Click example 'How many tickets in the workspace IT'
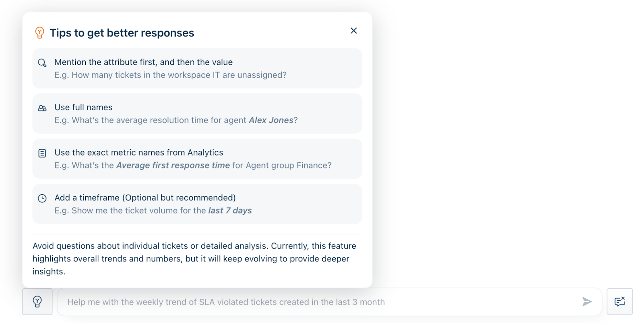Screen dimensions: 644x323 (x=170, y=75)
